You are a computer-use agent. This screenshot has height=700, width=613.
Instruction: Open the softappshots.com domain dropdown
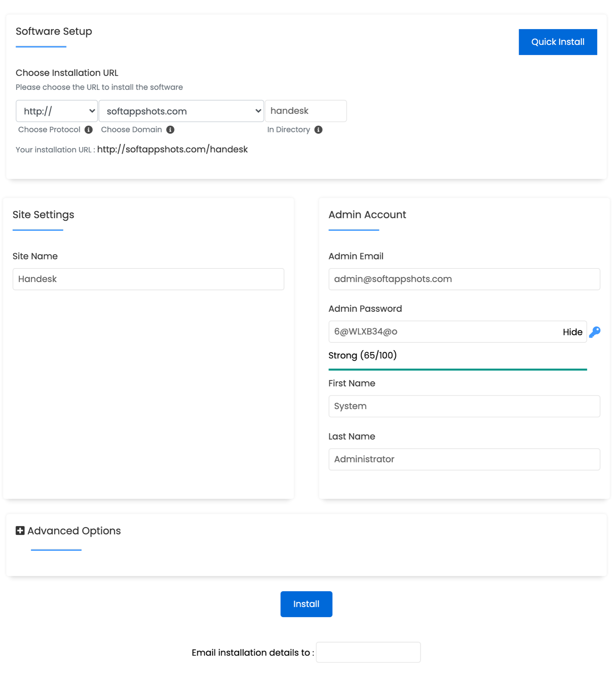[x=181, y=111]
